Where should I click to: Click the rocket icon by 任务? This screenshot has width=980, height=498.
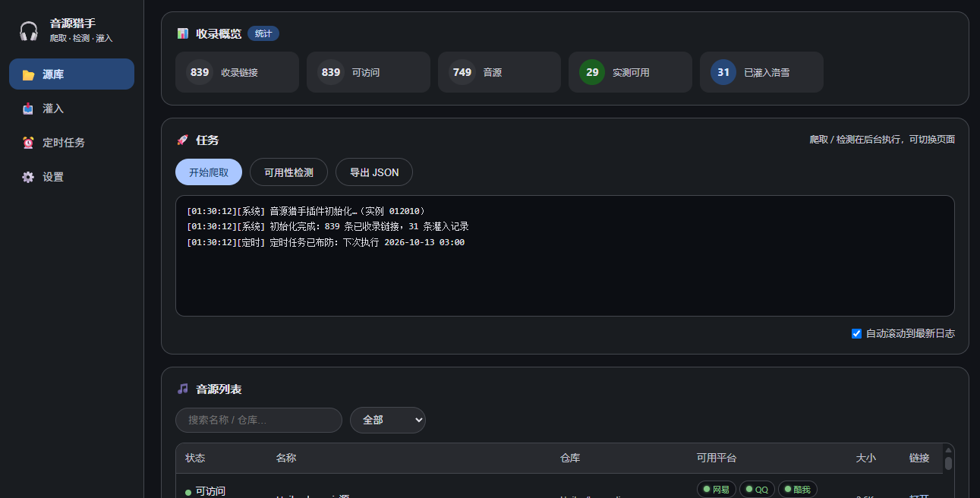coord(182,140)
